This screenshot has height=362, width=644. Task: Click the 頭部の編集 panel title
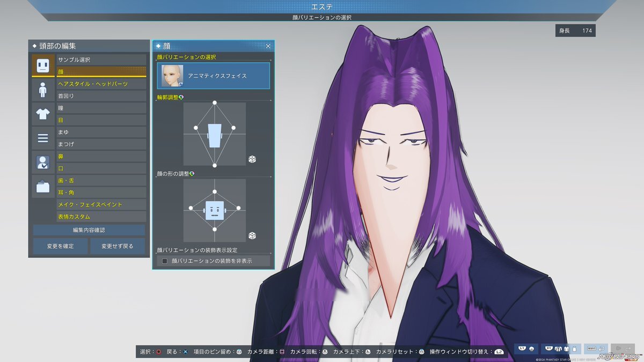[57, 46]
